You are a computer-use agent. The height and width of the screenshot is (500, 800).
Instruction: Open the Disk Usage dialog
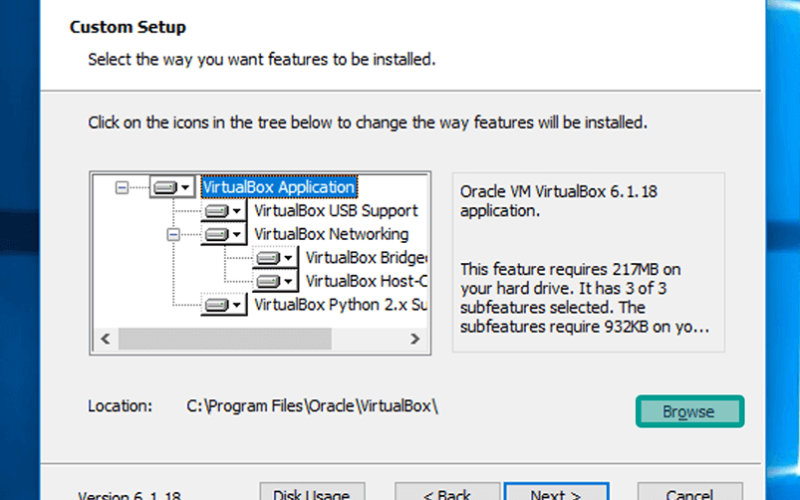(x=312, y=491)
